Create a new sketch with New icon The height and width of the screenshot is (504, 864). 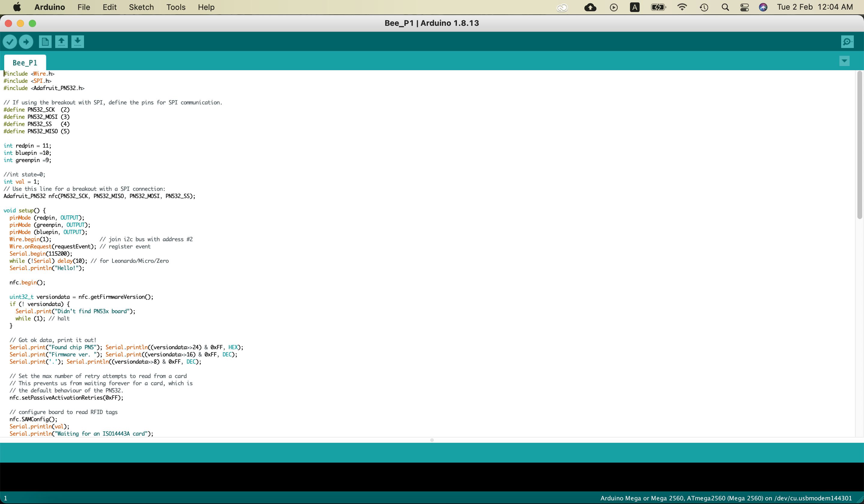pos(45,42)
